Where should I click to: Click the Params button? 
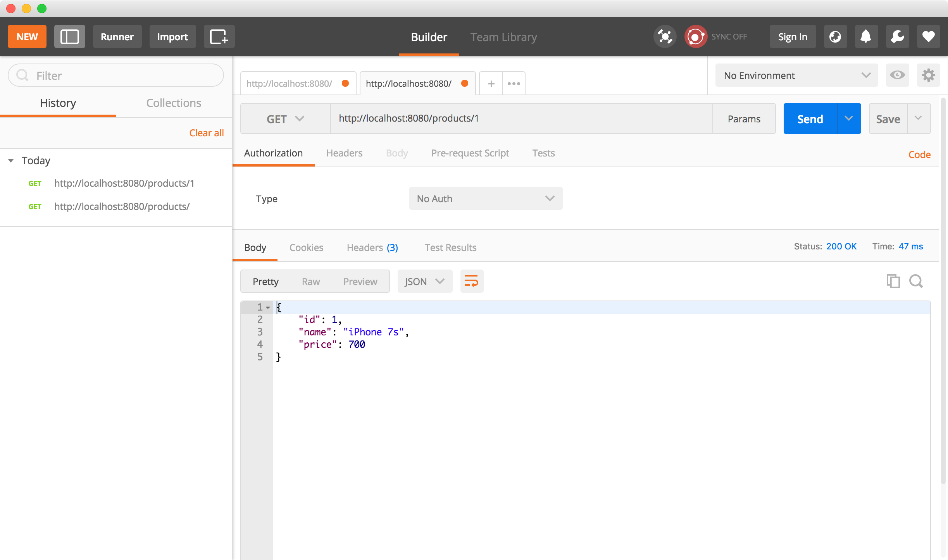click(x=744, y=119)
